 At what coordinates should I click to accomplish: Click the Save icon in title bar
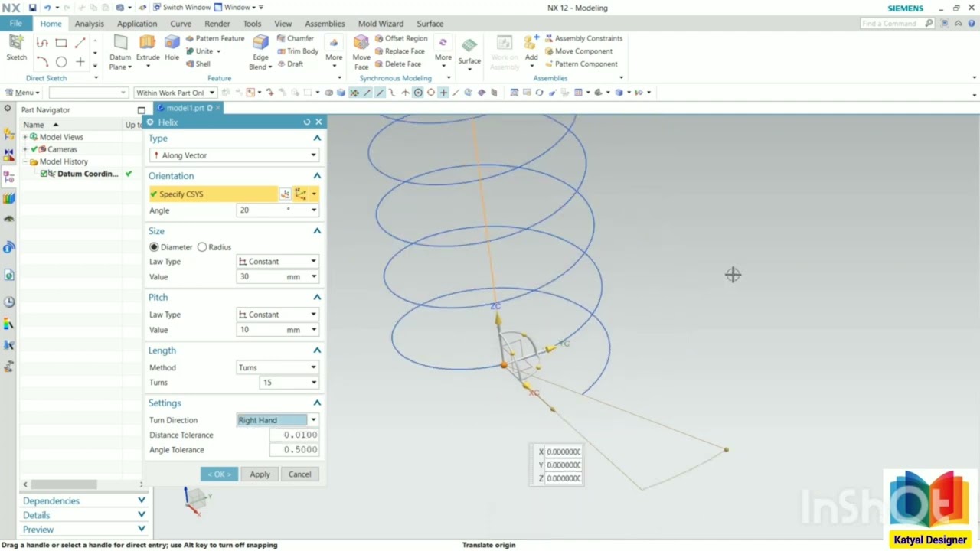[32, 8]
